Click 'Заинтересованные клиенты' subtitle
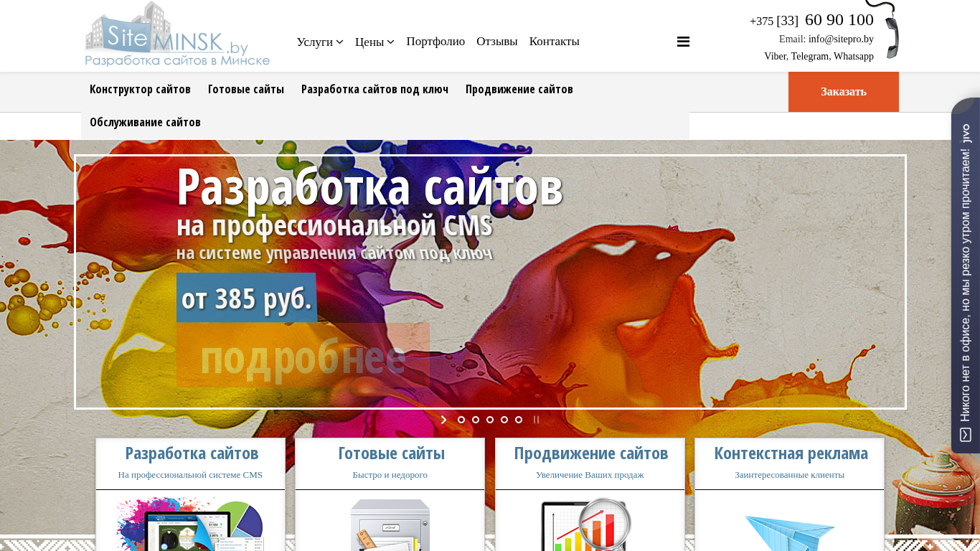 [789, 475]
